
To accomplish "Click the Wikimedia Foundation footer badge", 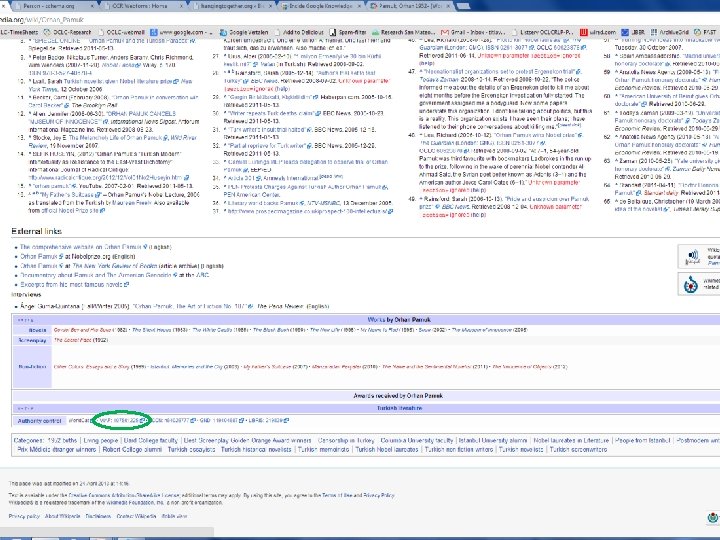I will (x=713, y=518).
